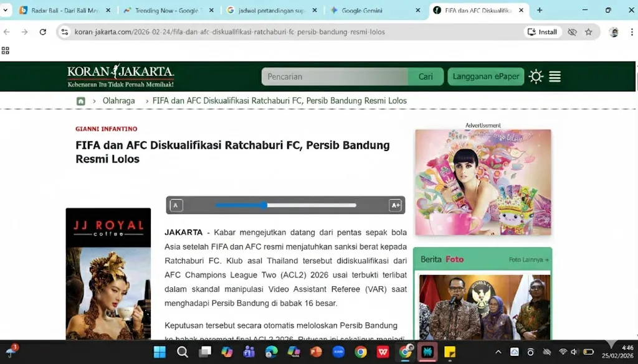Switch to Radar Bali tab

coord(65,10)
